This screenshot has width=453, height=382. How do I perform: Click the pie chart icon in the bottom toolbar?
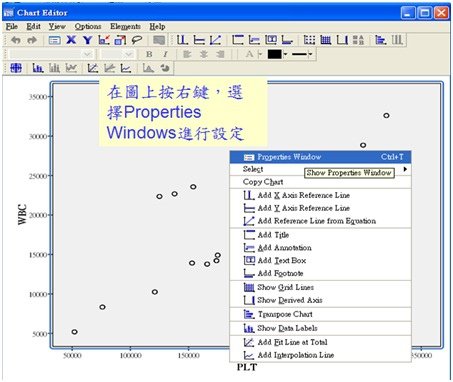(x=165, y=68)
